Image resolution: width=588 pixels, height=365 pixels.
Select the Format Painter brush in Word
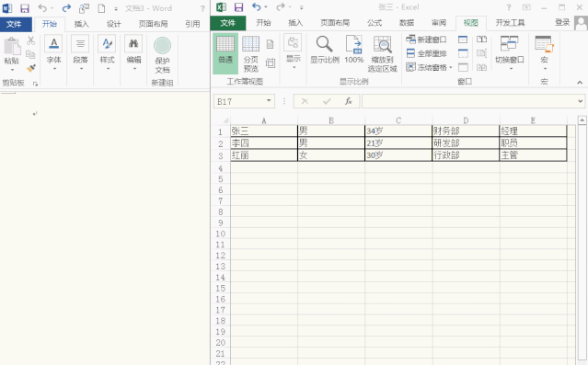[x=30, y=68]
